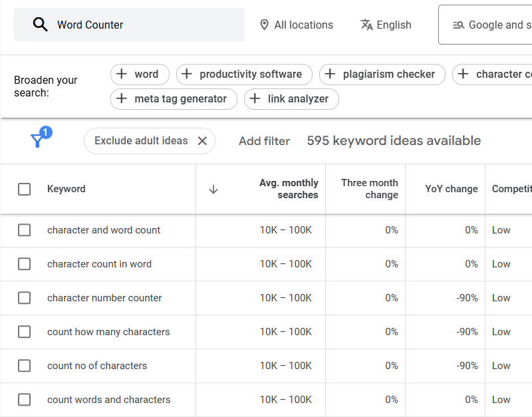Click keyword 'count words and characters'
The width and height of the screenshot is (532, 417).
[109, 400]
